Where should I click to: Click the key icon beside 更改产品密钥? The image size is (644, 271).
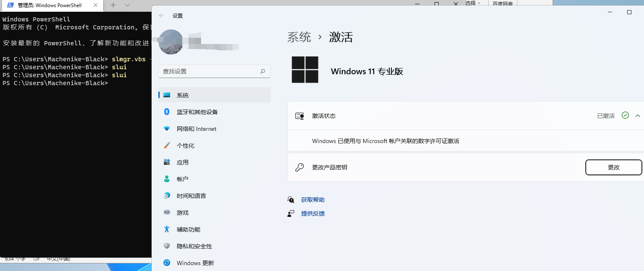(x=300, y=167)
